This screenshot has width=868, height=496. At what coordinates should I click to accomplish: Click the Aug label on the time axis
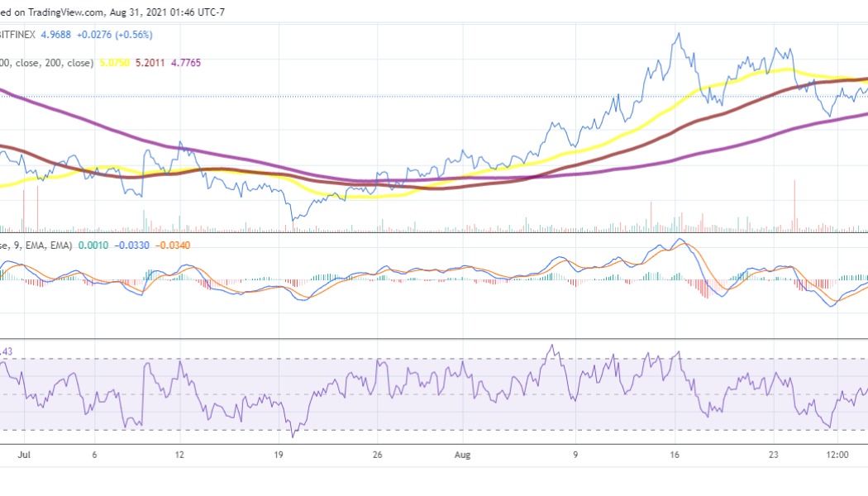click(x=462, y=455)
